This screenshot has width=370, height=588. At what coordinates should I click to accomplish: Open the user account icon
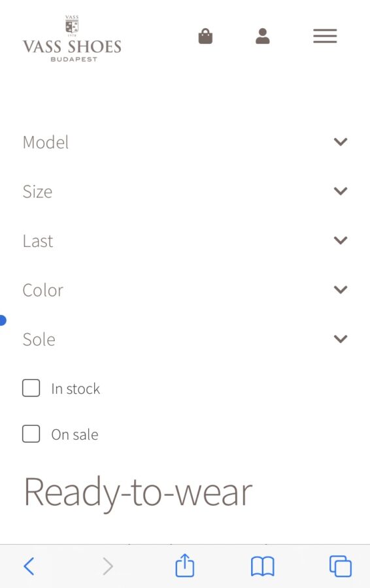pos(263,37)
